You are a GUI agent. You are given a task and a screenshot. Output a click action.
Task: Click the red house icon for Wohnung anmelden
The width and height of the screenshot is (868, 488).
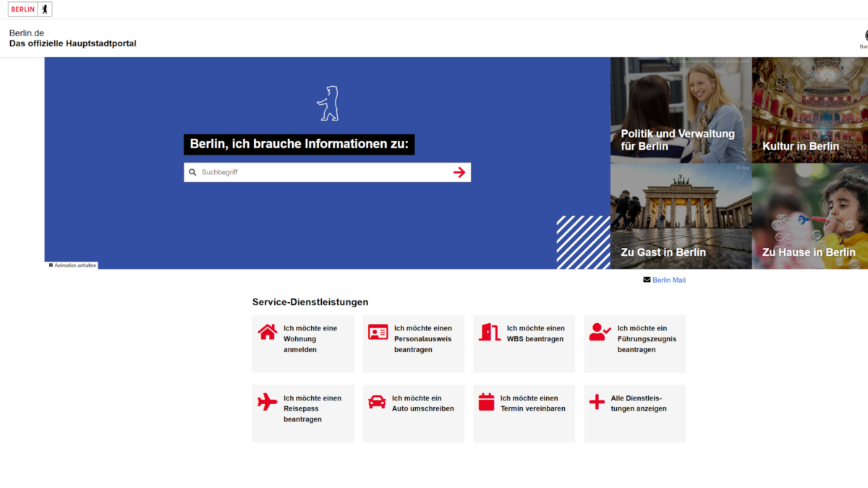point(268,332)
